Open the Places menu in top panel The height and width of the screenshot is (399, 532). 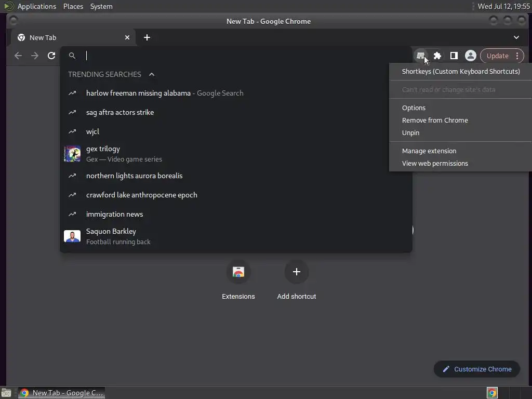pos(73,6)
